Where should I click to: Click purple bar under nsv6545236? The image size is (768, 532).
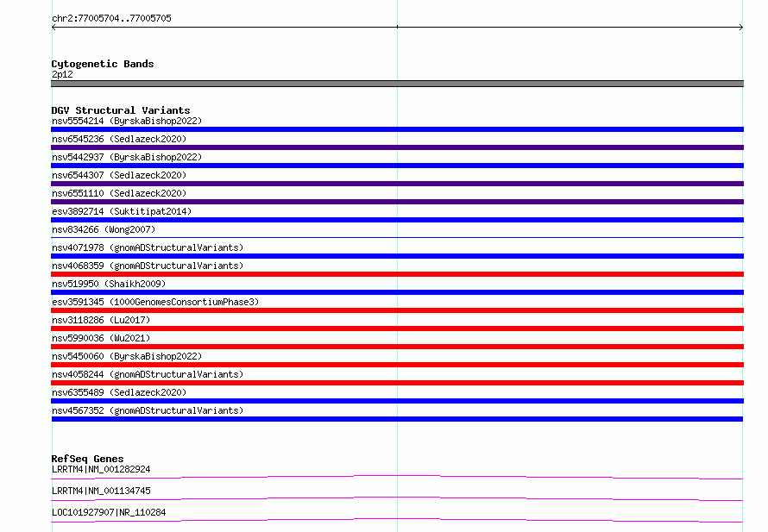point(397,147)
